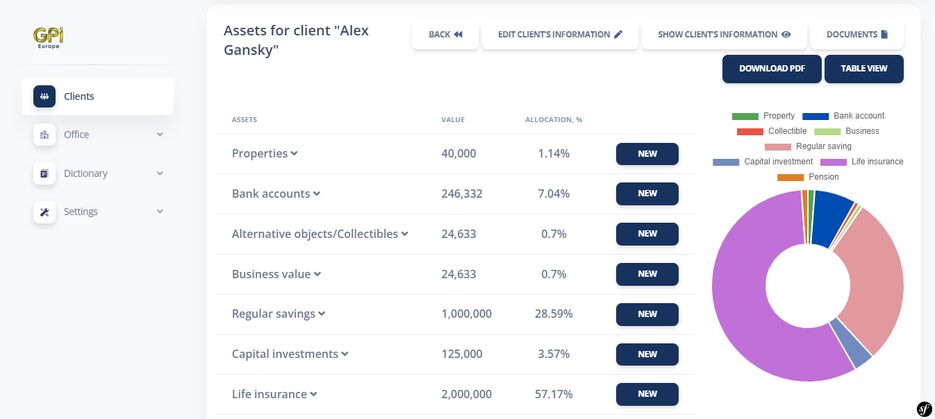Expand the Properties asset row
935x419 pixels.
click(265, 154)
